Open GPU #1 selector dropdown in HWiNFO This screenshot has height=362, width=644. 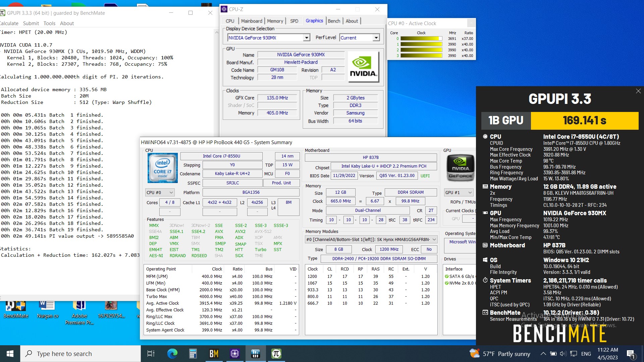click(x=459, y=192)
